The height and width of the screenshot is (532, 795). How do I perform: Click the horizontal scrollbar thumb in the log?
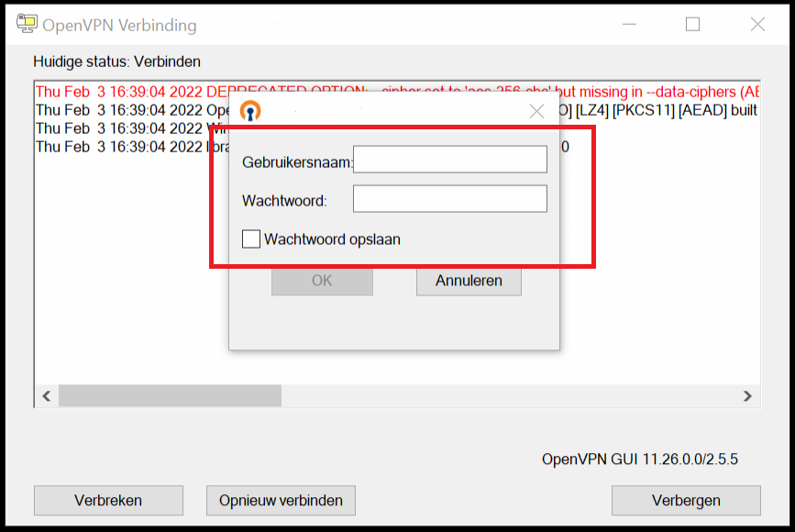click(170, 396)
